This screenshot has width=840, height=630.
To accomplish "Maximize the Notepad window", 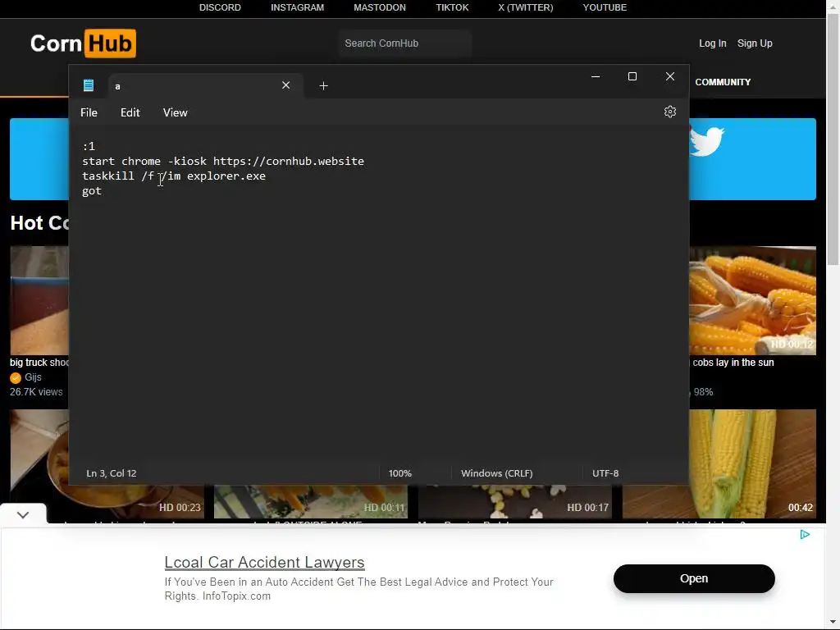I will point(632,76).
